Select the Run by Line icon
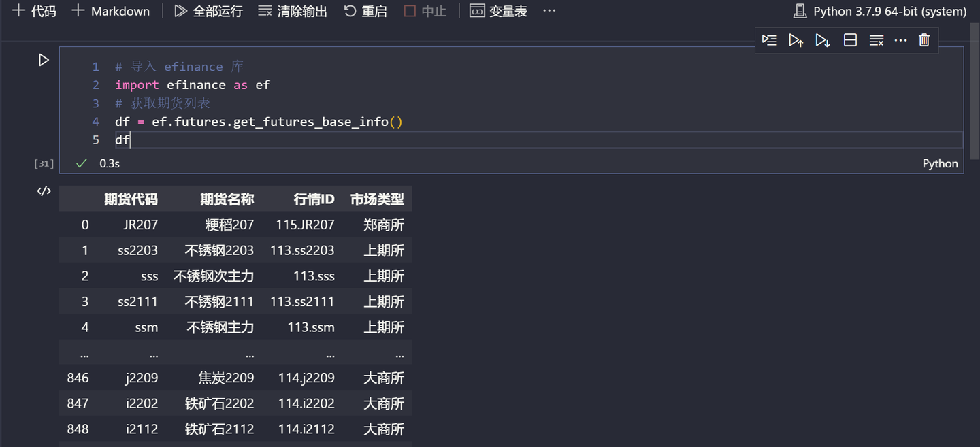The image size is (980, 447). pos(769,40)
